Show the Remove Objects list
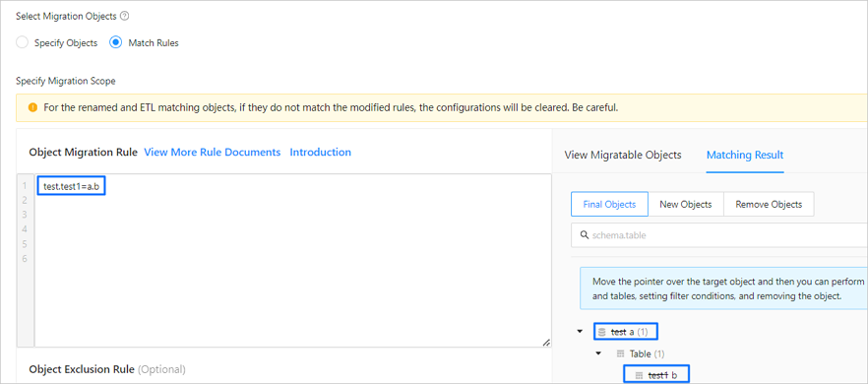Image resolution: width=868 pixels, height=384 pixels. [769, 204]
